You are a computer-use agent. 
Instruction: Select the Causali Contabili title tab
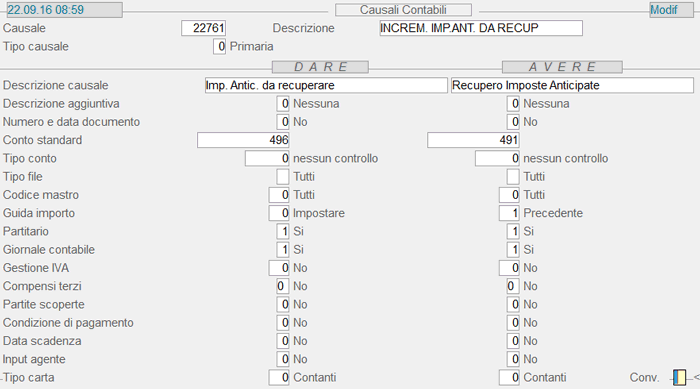pyautogui.click(x=403, y=10)
